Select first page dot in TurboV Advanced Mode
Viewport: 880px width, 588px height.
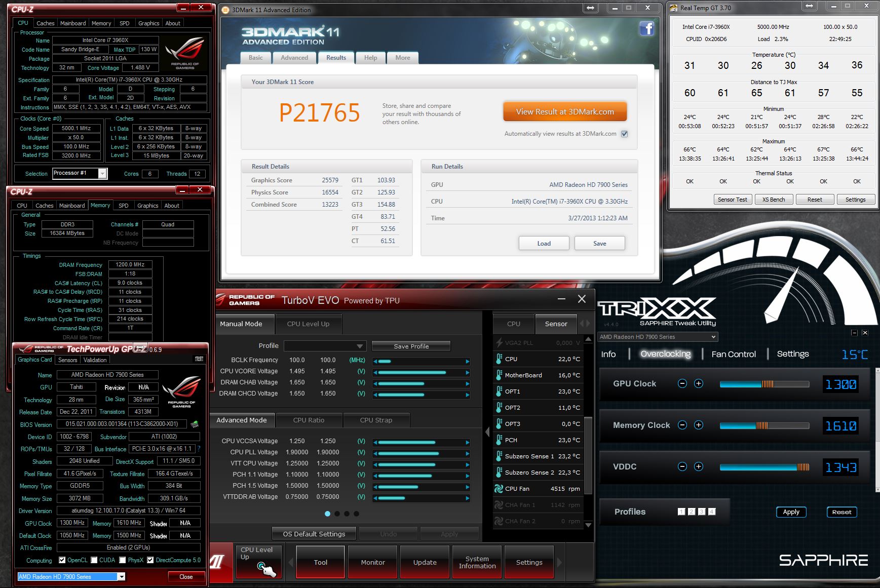327,514
